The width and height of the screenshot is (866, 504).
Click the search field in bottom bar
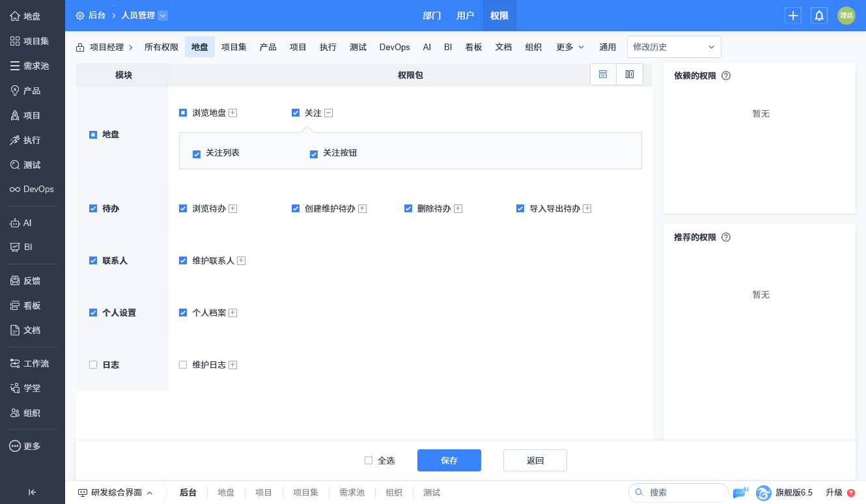[684, 492]
